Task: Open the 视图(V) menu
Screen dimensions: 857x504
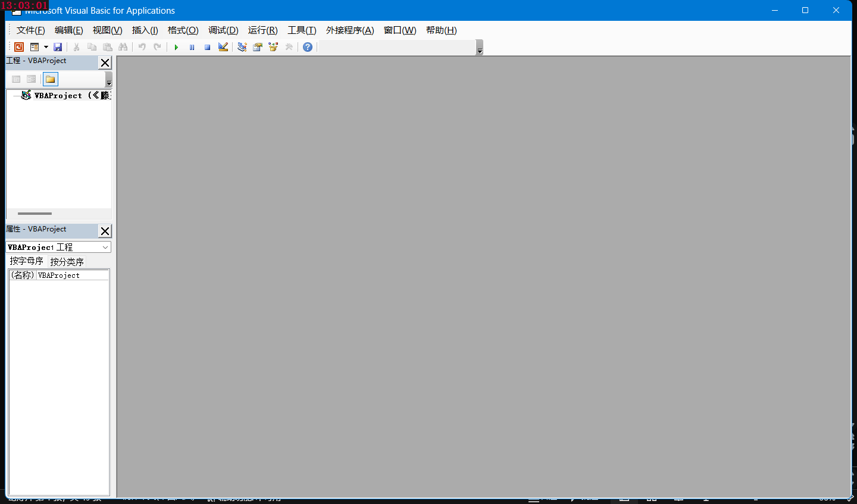Action: tap(108, 30)
